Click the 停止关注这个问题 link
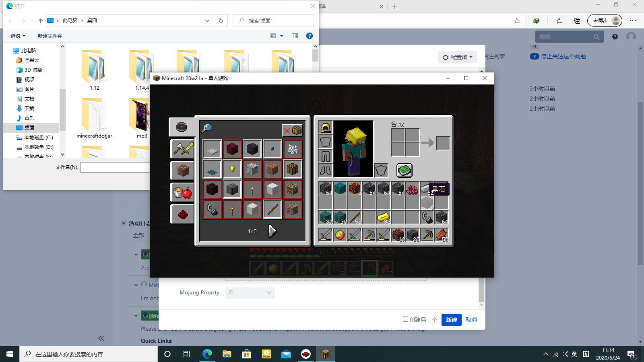644x362 pixels. coord(563,56)
